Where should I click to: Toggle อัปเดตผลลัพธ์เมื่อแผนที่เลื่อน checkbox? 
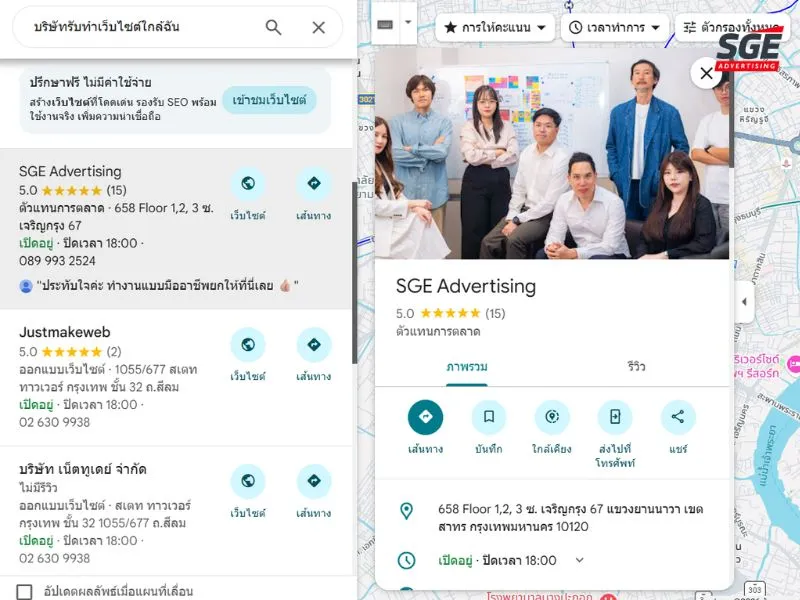click(24, 592)
